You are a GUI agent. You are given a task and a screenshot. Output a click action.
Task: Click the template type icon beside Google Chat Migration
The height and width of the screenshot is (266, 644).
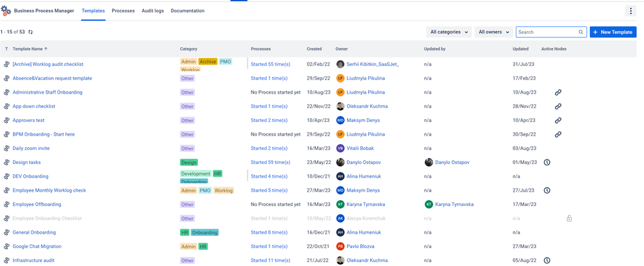[6, 246]
